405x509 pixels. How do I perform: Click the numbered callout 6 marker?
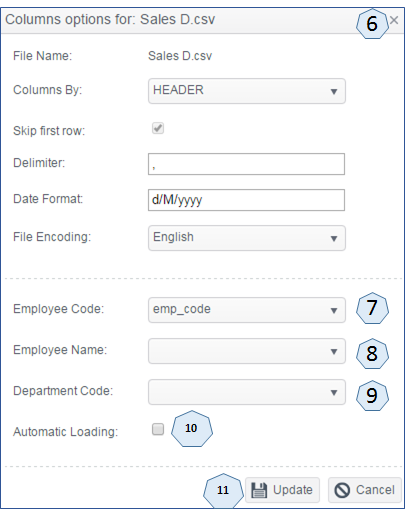pos(372,24)
